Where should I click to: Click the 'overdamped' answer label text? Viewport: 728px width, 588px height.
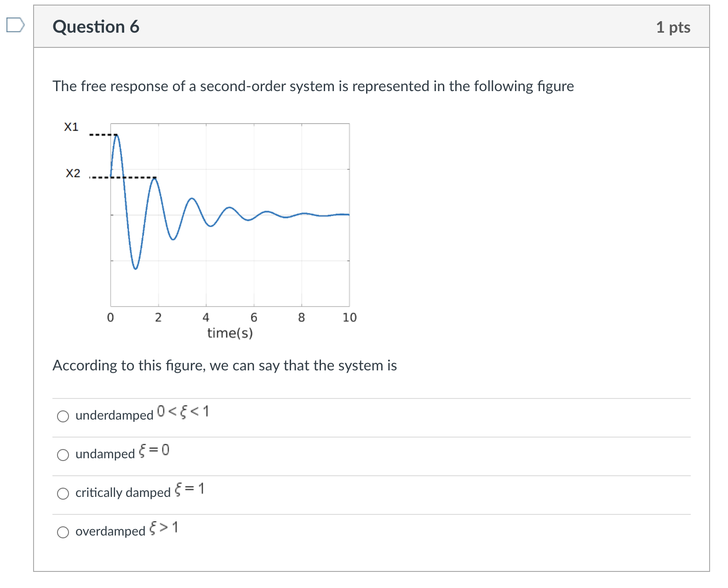(110, 531)
